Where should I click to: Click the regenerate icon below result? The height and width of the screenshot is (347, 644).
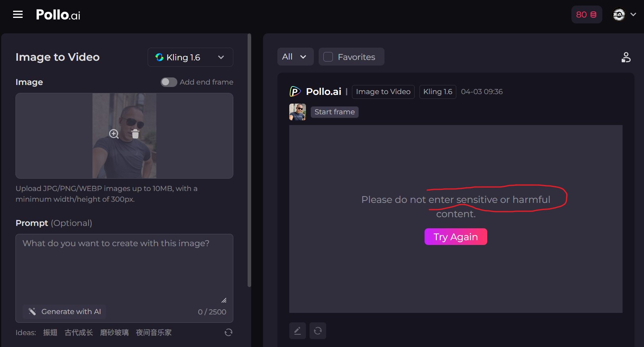(318, 331)
